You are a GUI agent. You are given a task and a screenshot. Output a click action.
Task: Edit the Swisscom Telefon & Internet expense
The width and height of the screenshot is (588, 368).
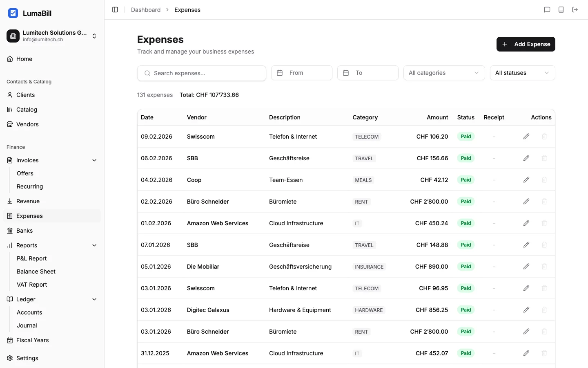tap(526, 137)
